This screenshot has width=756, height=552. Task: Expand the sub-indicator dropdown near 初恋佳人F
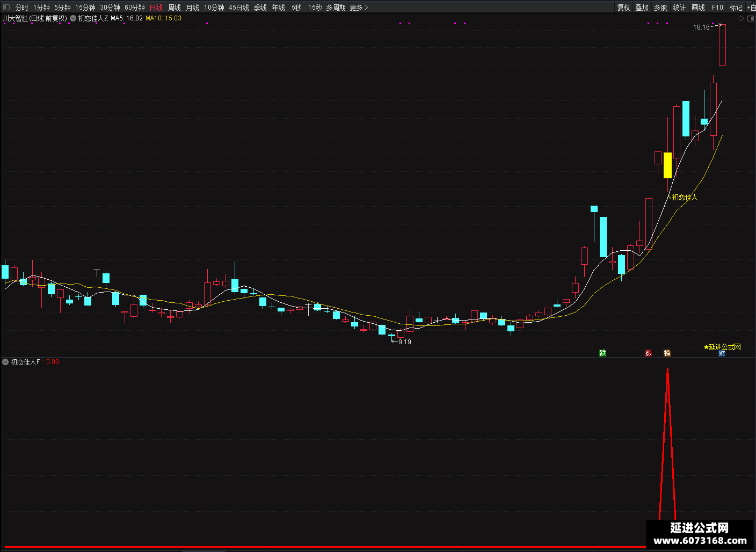click(5, 362)
